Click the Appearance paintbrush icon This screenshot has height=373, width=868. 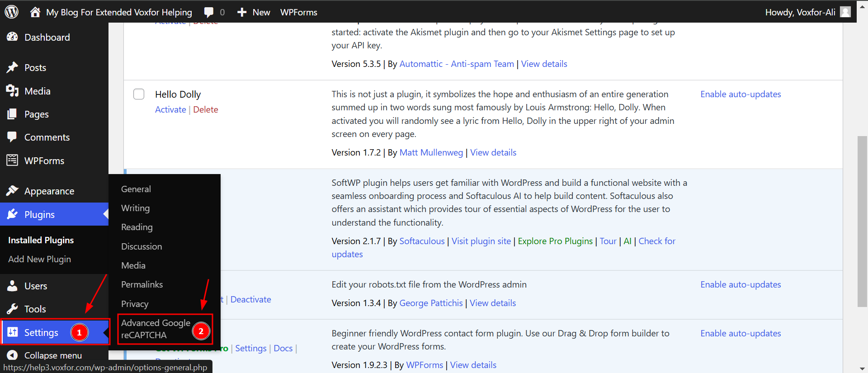[x=12, y=191]
